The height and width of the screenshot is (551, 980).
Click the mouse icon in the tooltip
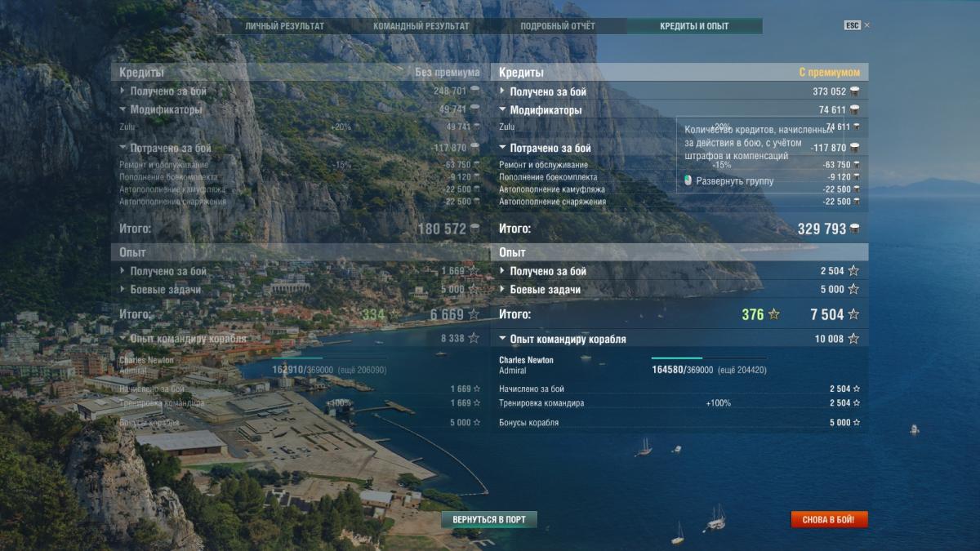pos(688,181)
